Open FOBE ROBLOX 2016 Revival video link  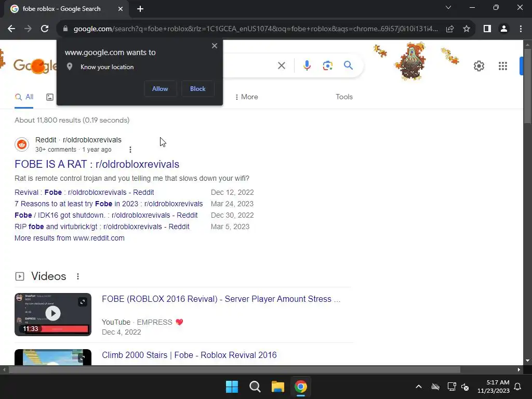[x=221, y=299]
